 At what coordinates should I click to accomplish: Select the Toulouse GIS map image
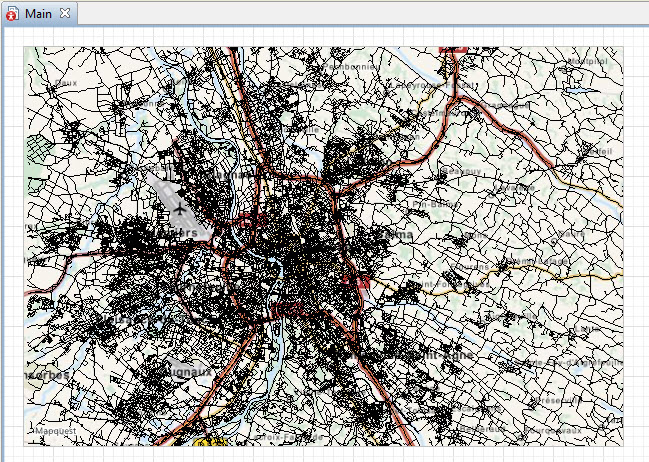click(323, 246)
